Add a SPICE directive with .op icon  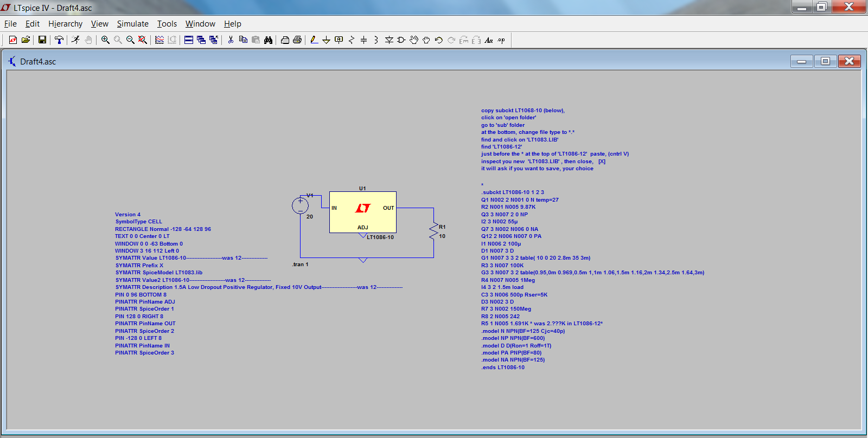coord(501,40)
